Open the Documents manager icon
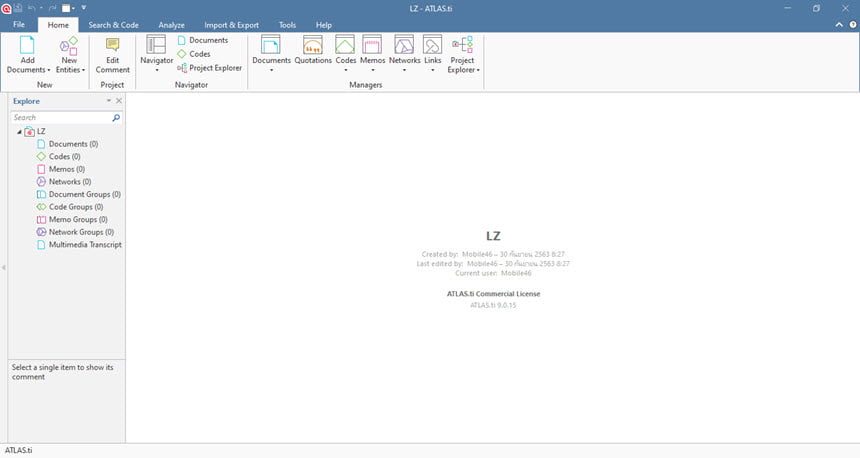Image resolution: width=860 pixels, height=458 pixels. point(271,44)
